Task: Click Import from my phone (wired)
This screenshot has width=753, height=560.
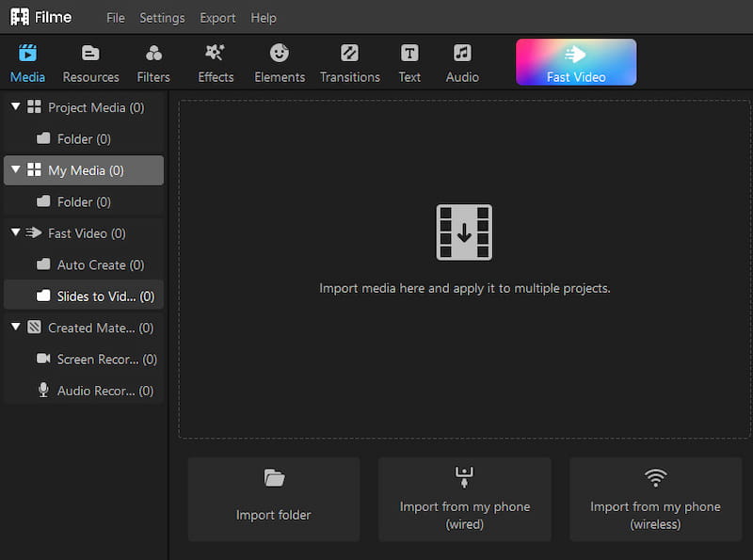Action: [464, 499]
